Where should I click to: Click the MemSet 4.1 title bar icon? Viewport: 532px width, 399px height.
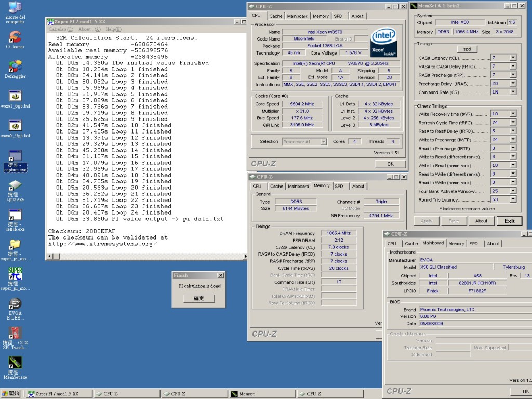[x=414, y=6]
